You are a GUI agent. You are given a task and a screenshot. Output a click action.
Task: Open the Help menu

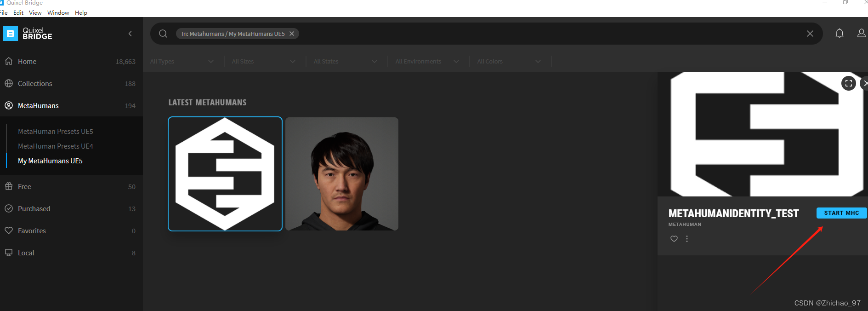81,12
